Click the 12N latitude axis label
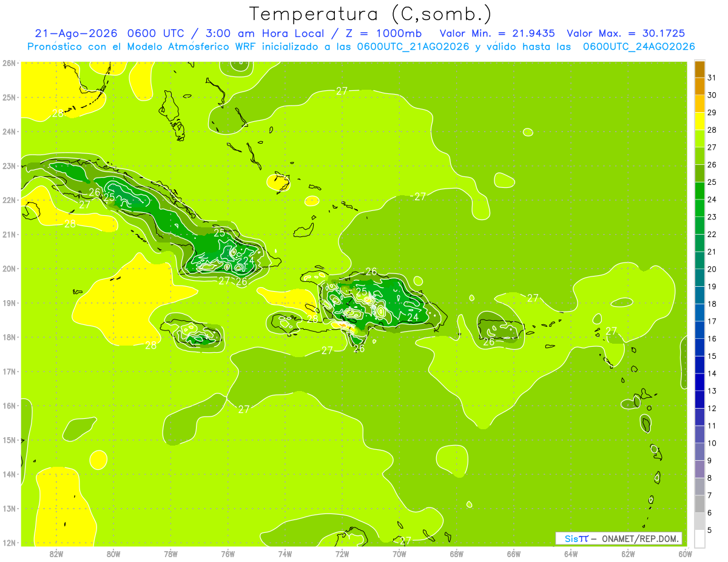Viewport: 728px width, 562px height. 8,543
